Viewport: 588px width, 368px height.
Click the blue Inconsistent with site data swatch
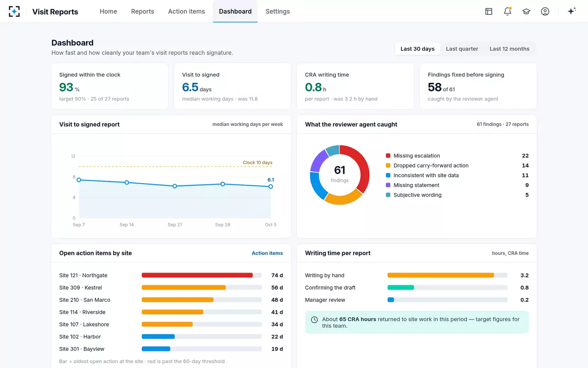click(388, 175)
